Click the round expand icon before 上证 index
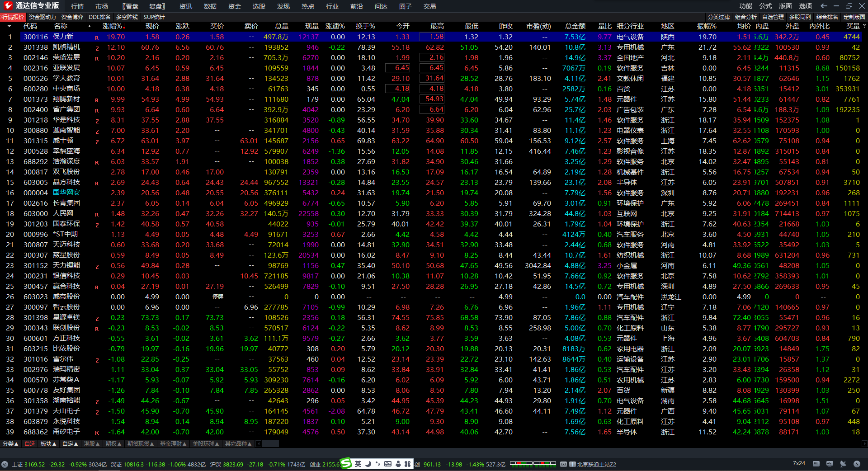868x471 pixels. click(x=5, y=464)
